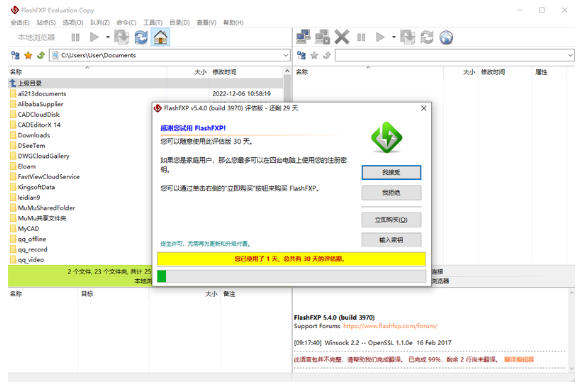Click the disconnect icon in remote toolbar
The width and height of the screenshot is (579, 383).
322,37
